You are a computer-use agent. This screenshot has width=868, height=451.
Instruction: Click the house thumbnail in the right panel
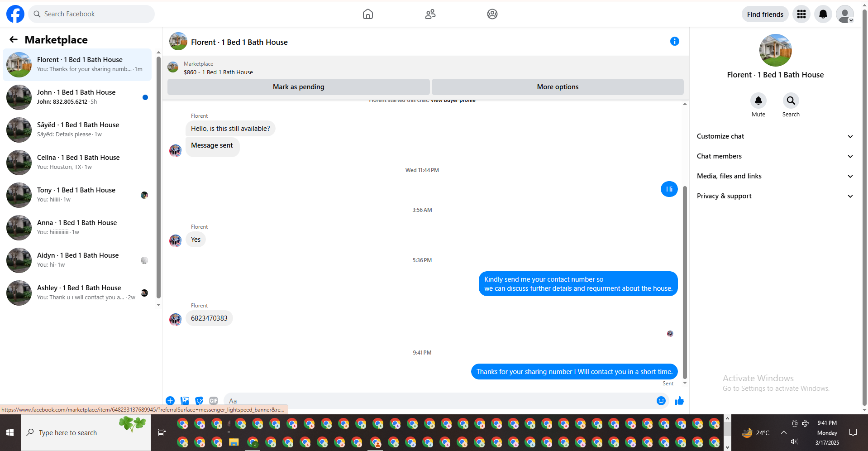[x=775, y=50]
